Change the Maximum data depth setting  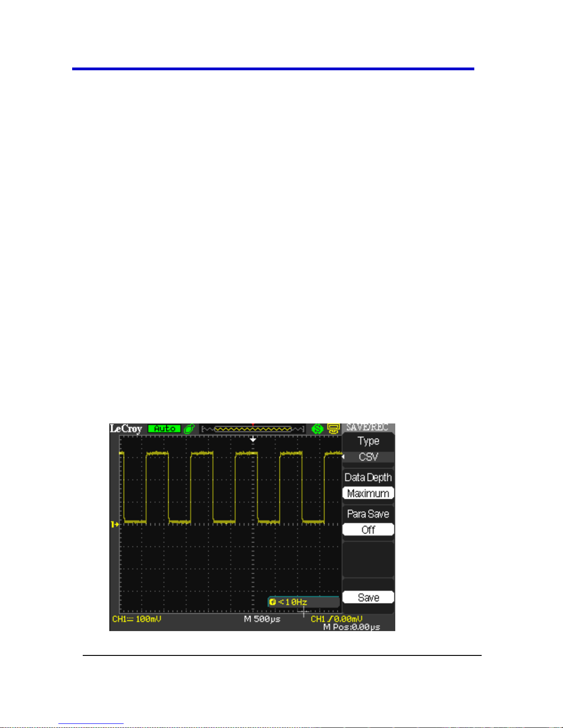(368, 493)
